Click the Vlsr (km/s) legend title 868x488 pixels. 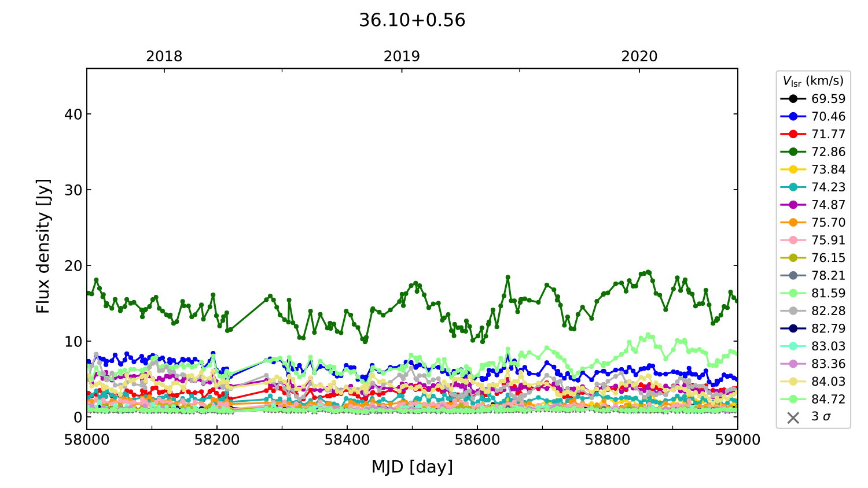813,81
